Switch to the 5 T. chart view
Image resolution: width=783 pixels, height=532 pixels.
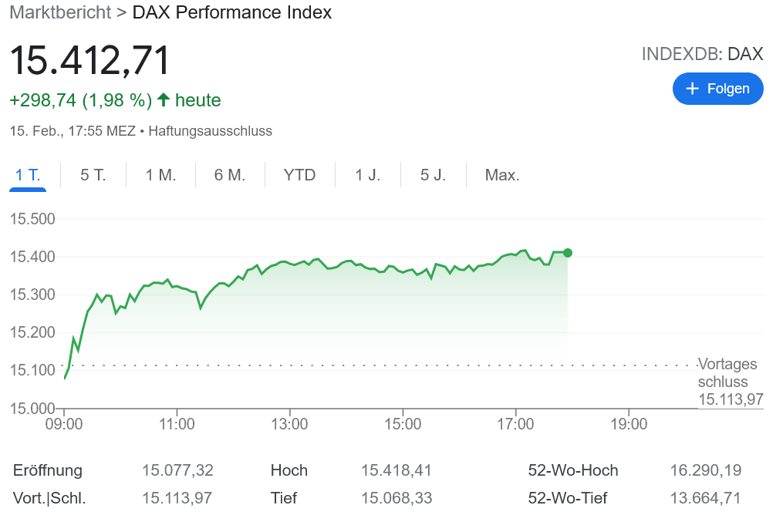[x=92, y=175]
